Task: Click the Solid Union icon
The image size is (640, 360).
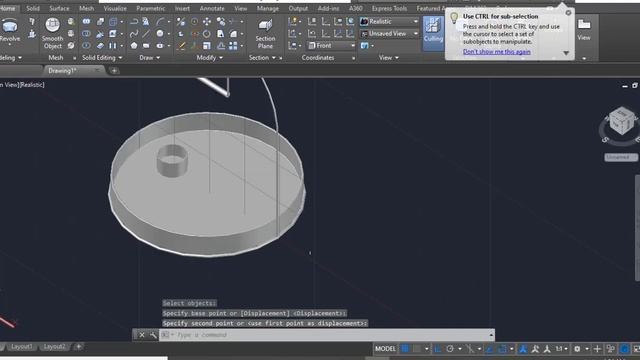Action: [86, 22]
